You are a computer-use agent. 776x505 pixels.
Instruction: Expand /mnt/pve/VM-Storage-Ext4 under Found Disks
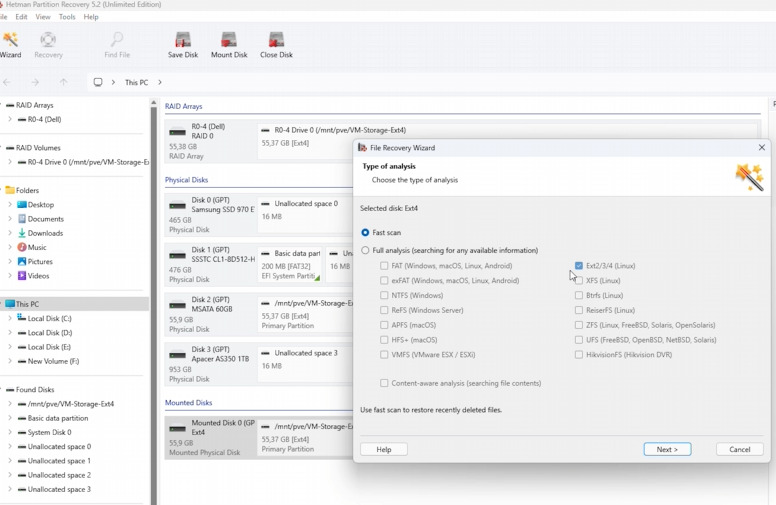pyautogui.click(x=9, y=404)
